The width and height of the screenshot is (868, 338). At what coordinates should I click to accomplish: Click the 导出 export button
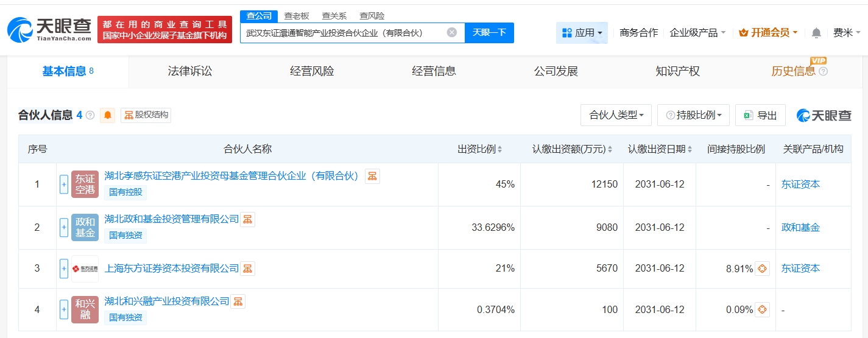760,115
